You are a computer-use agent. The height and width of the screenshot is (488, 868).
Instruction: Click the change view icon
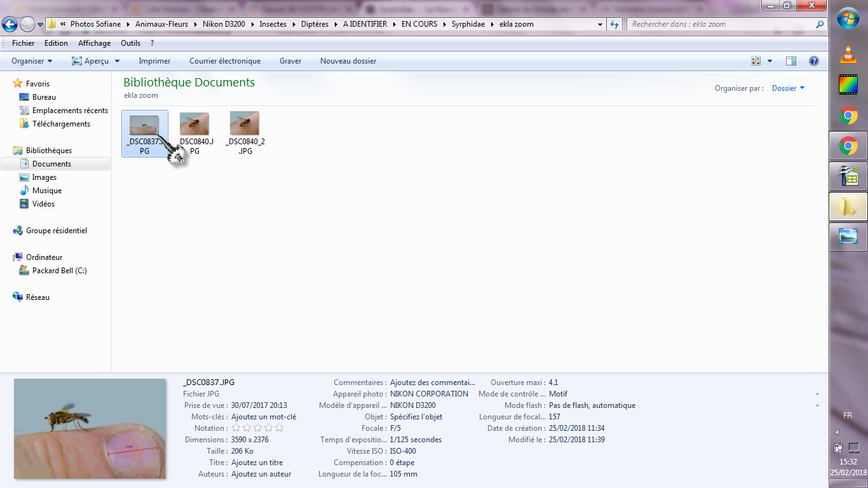pos(756,61)
